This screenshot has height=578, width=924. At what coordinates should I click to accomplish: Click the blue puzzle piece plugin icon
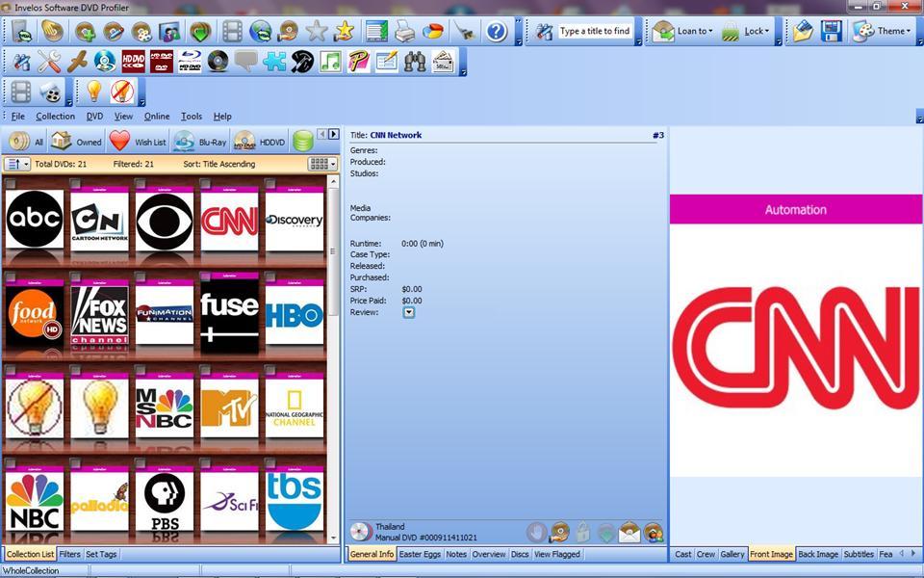pos(274,62)
